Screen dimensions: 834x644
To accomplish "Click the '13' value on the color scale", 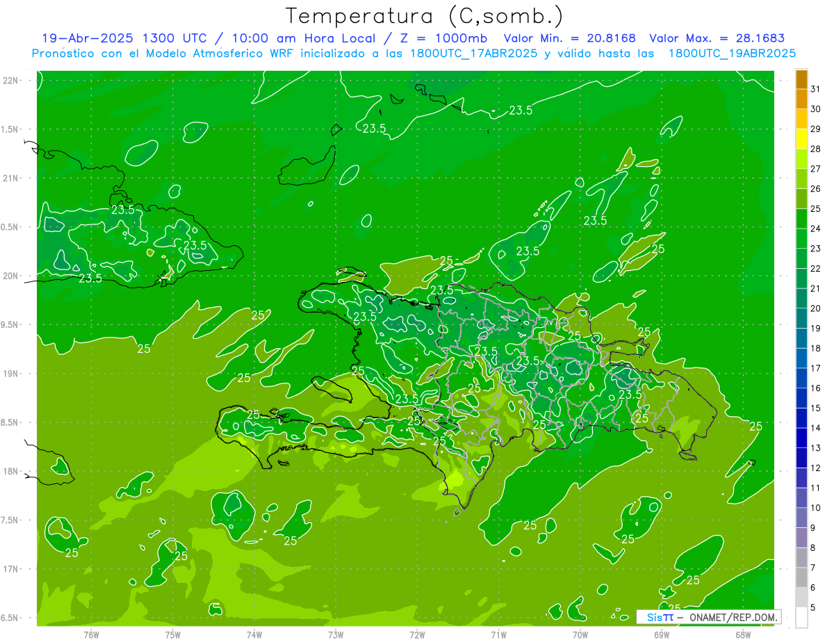I will (816, 448).
